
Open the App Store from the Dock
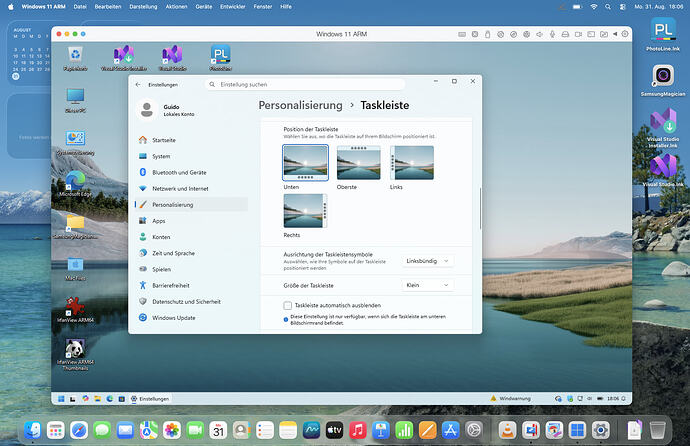tap(450, 430)
